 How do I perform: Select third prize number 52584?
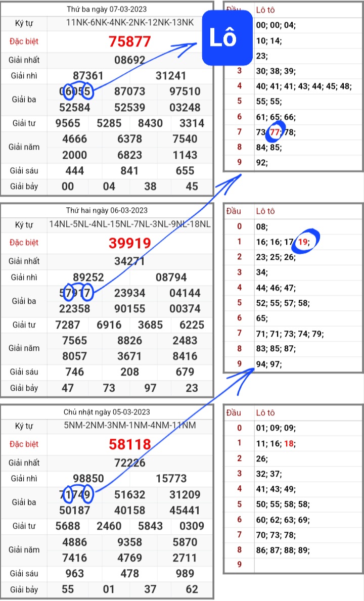(x=75, y=107)
